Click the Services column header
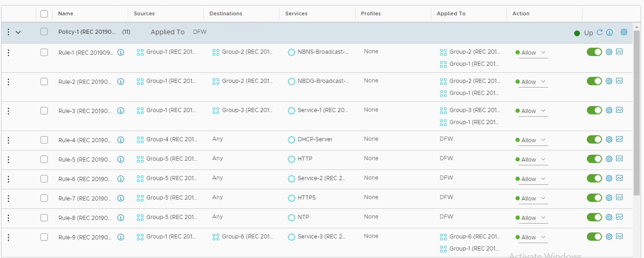Viewport: 644px width, 258px height. (296, 14)
